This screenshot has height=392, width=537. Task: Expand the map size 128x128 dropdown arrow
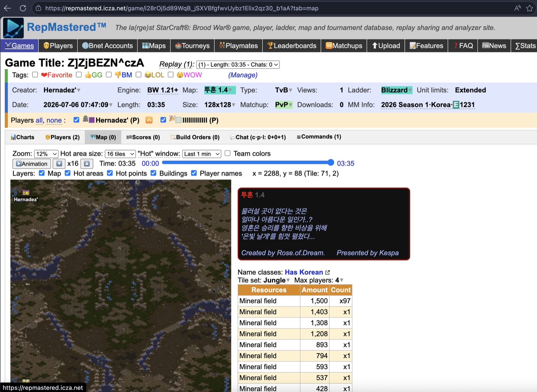pyautogui.click(x=234, y=105)
